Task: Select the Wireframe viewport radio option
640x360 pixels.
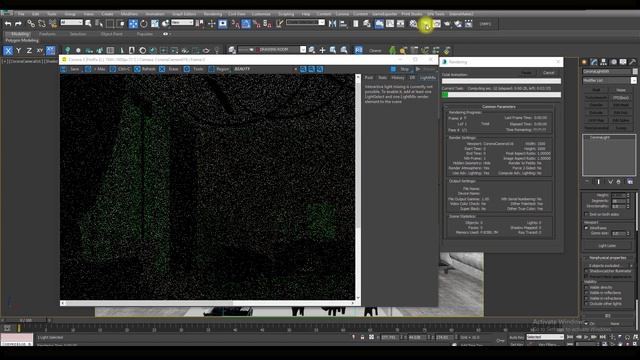Action: (x=587, y=228)
